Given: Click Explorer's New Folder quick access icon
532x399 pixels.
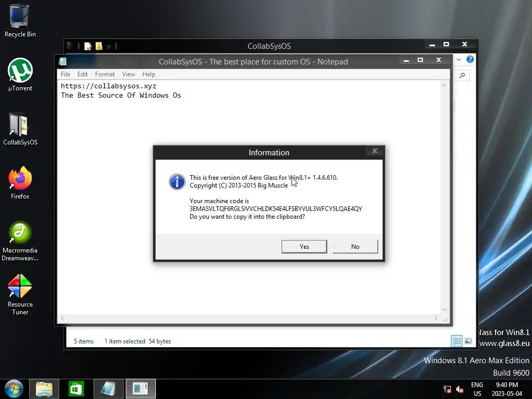Looking at the screenshot, I should tap(99, 46).
